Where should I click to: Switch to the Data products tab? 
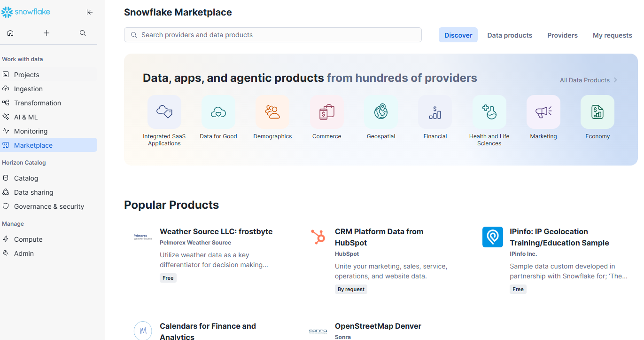coord(510,35)
